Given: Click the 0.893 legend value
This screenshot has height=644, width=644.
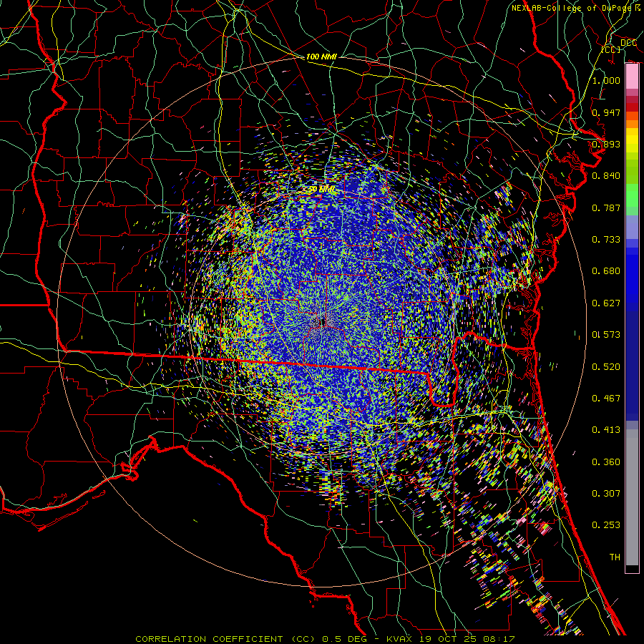Looking at the screenshot, I should coord(606,144).
